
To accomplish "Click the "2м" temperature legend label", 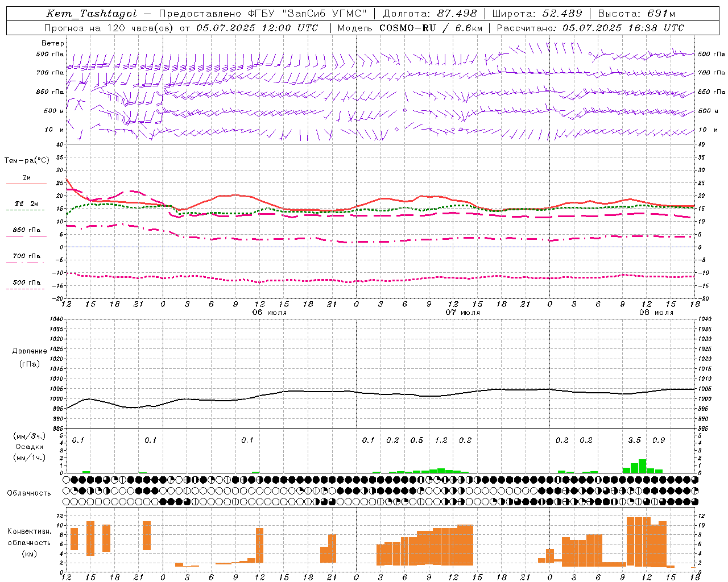I will (27, 177).
